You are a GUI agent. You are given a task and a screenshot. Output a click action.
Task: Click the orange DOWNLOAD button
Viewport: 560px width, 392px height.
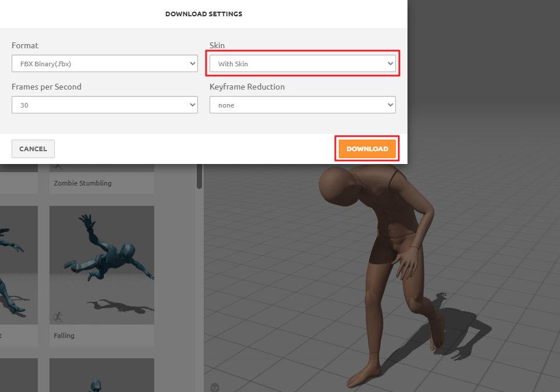(367, 149)
